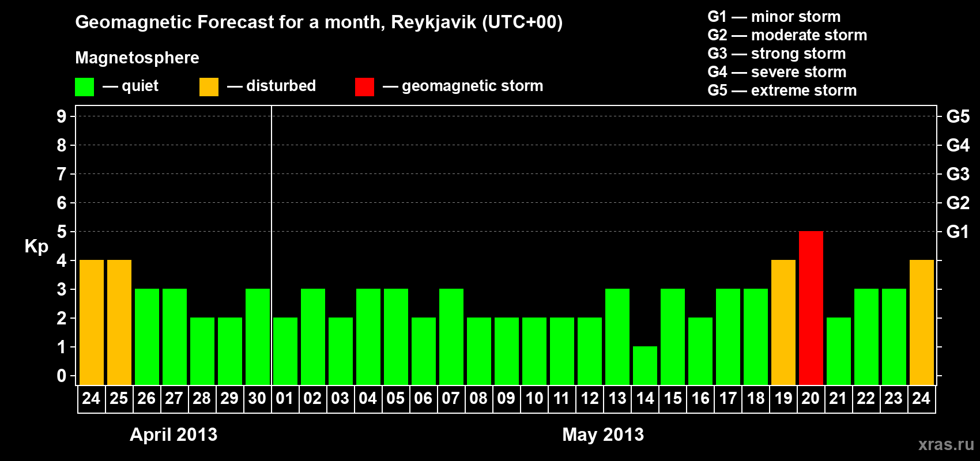980x461 pixels.
Task: Click the 'quiet' legend label
Action: click(x=140, y=86)
